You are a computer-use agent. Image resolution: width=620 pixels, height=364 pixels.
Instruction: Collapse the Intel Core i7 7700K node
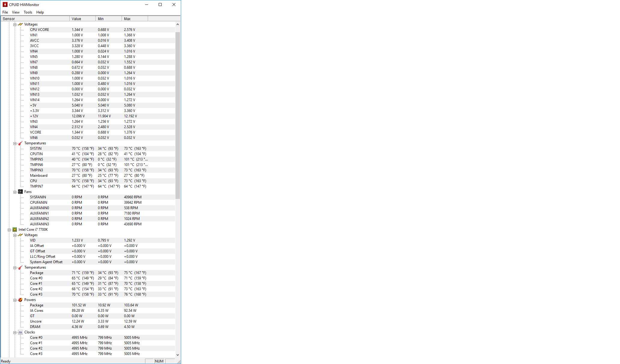pos(9,230)
